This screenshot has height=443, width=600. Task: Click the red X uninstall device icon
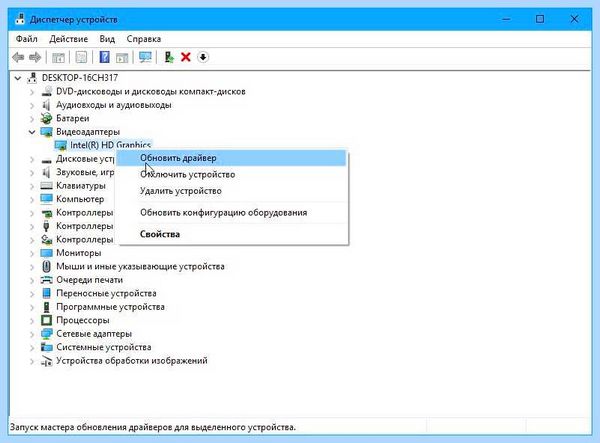pos(186,57)
